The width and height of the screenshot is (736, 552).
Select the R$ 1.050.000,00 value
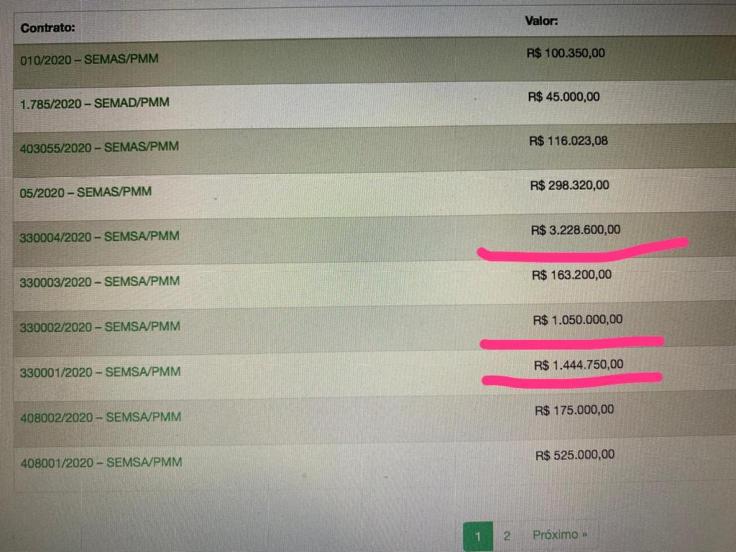[579, 320]
